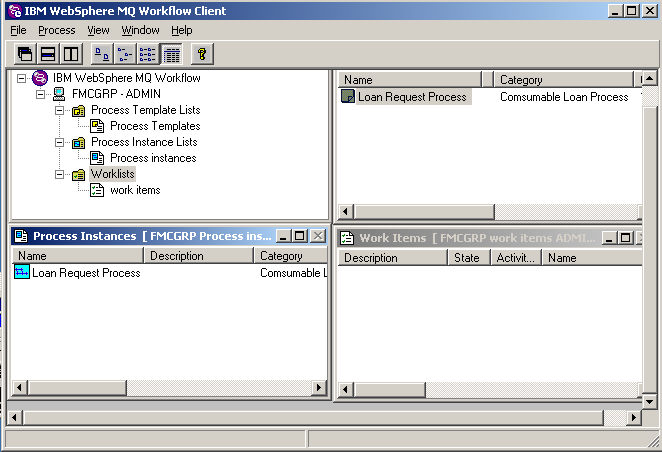Screen dimensions: 662x452
Task: Sort Work Items by State column
Action: point(469,258)
